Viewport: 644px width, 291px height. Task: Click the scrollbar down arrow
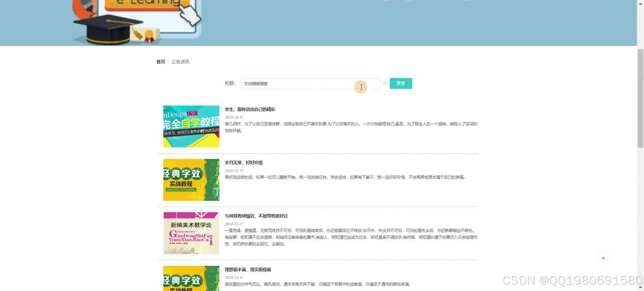click(640, 288)
